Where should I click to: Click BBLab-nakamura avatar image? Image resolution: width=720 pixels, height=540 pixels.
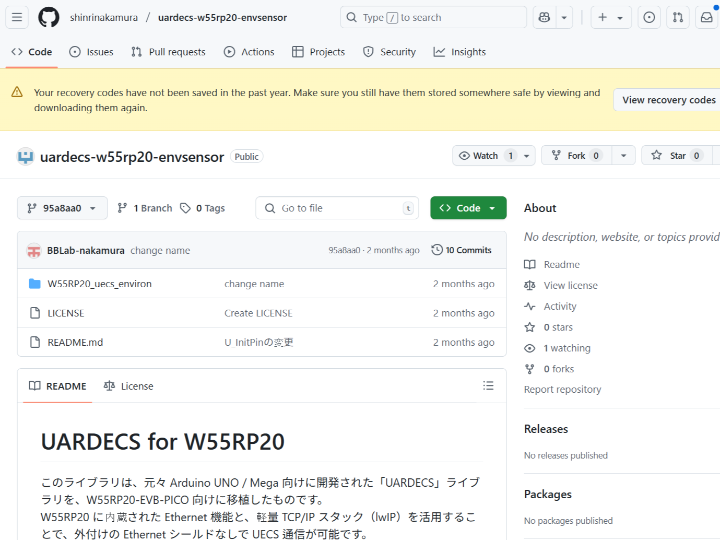34,251
